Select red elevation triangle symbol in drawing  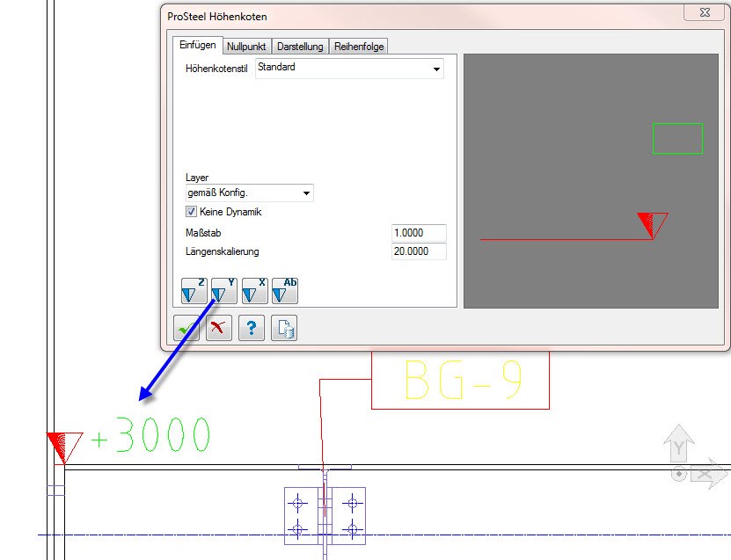tap(65, 447)
